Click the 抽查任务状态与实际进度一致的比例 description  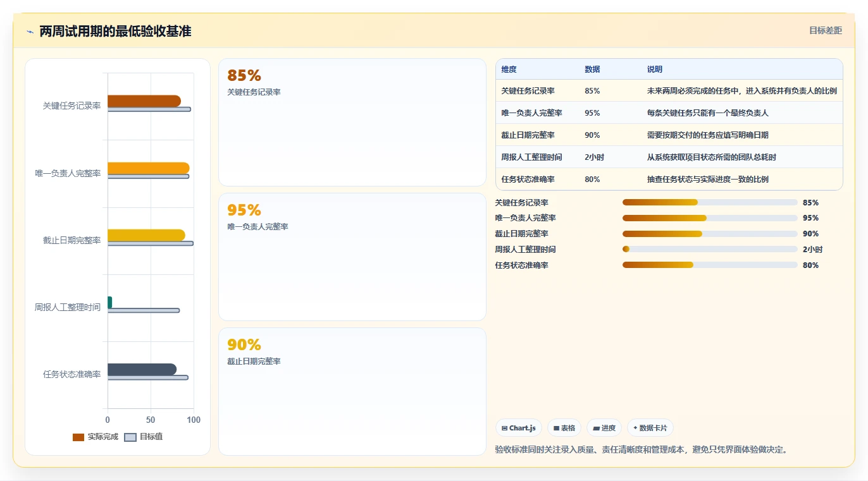click(707, 180)
